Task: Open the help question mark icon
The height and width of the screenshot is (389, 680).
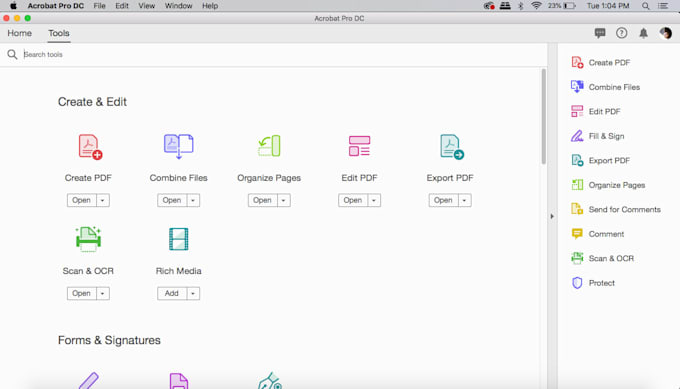Action: point(621,33)
